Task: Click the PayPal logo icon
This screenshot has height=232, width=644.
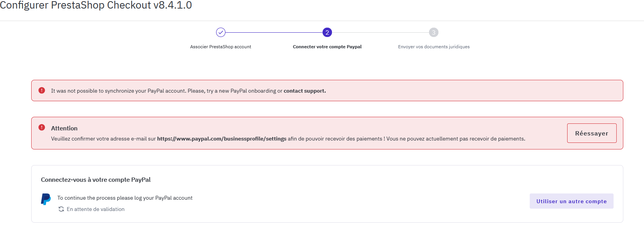Action: click(x=46, y=199)
